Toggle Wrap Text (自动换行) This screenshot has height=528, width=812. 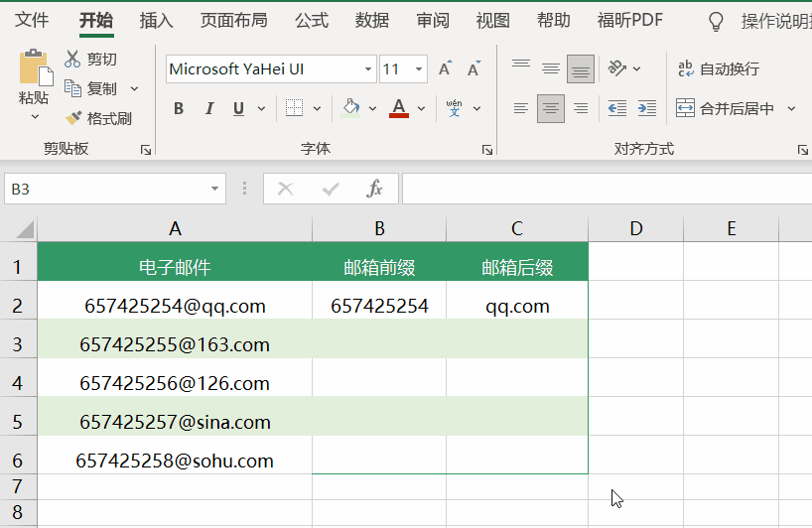tap(718, 68)
